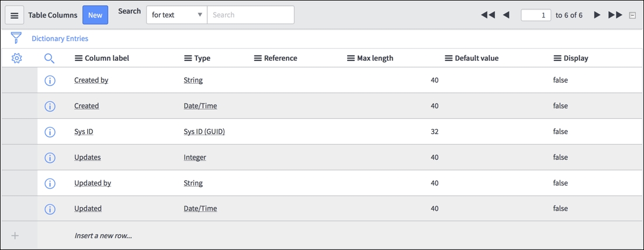Open the Max length column menu

pos(351,59)
